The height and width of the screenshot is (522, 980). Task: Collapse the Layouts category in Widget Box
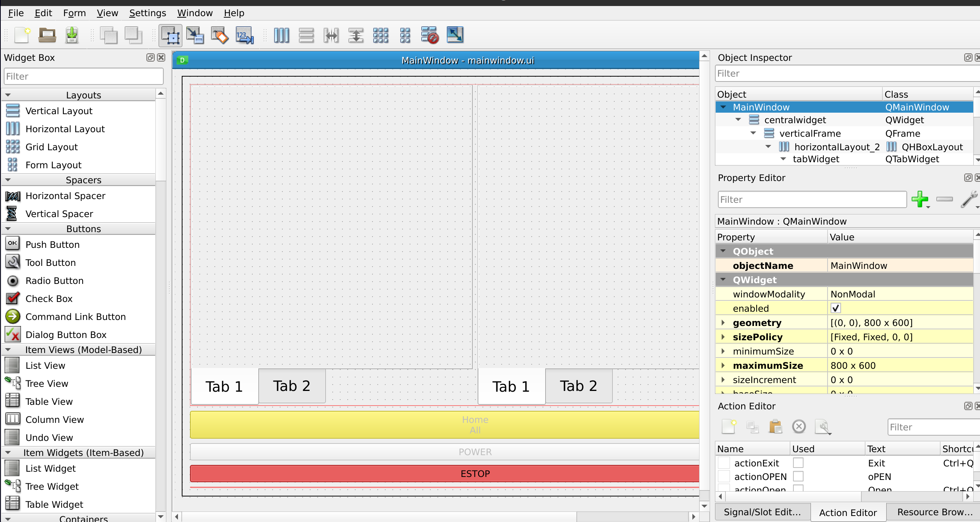8,95
